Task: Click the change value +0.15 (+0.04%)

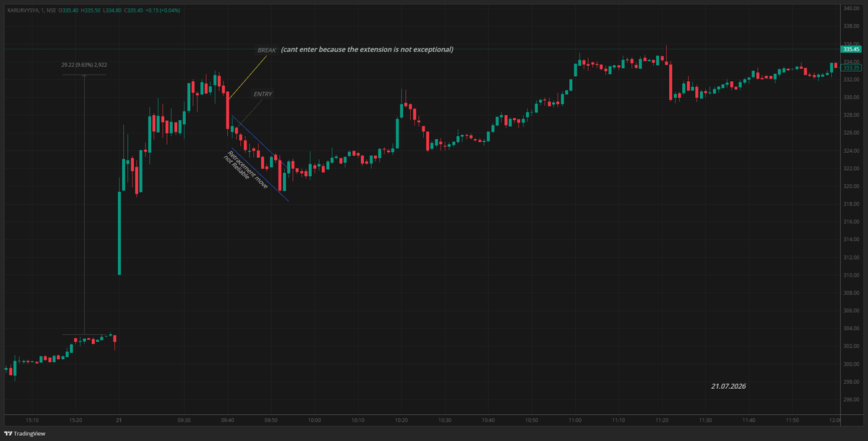Action: click(x=164, y=11)
